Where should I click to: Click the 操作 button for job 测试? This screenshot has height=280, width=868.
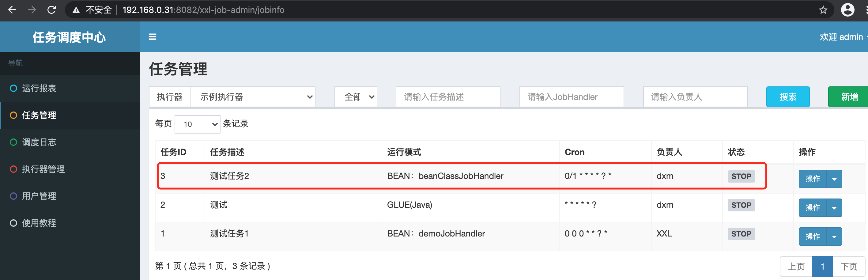tap(812, 208)
